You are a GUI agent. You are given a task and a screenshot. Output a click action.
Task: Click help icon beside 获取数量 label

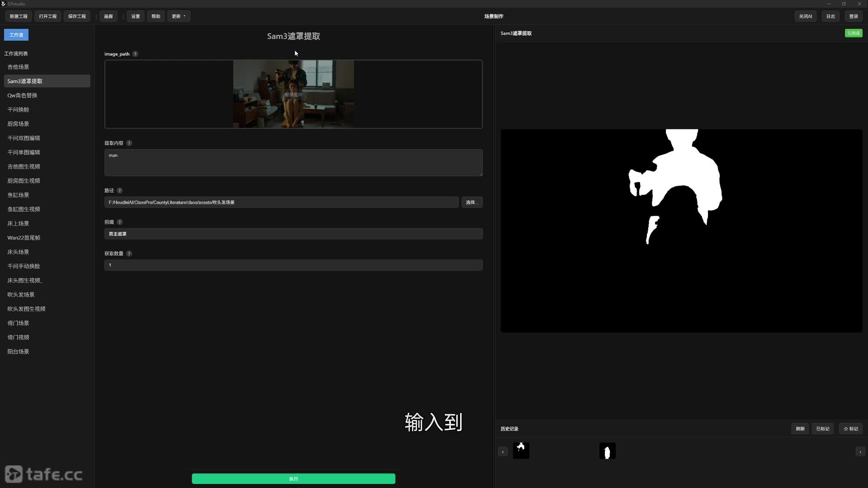click(x=129, y=253)
